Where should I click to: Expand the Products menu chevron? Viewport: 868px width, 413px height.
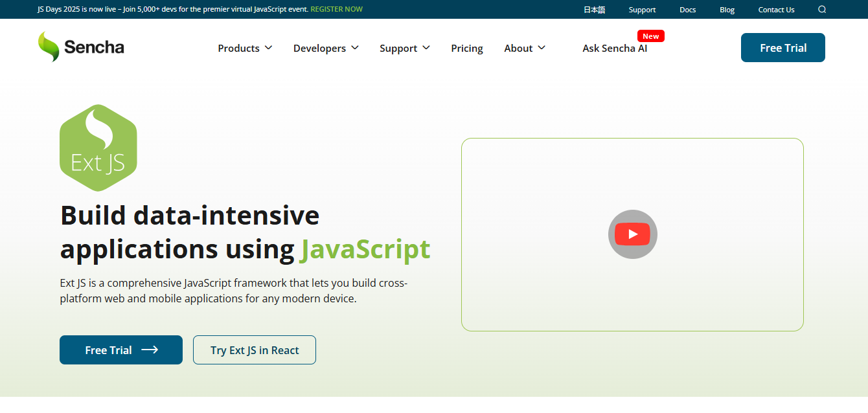tap(268, 48)
